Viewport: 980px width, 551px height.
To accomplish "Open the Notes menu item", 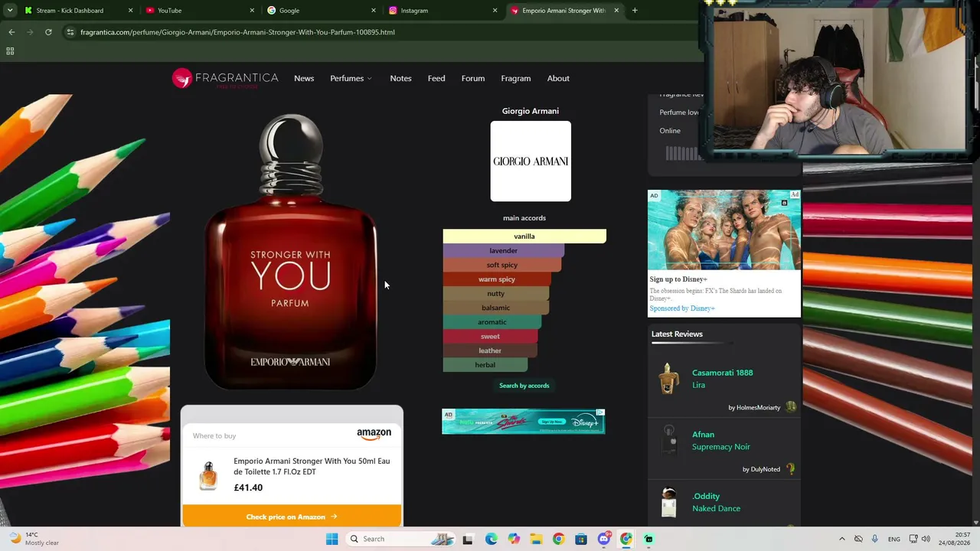I will click(x=400, y=78).
